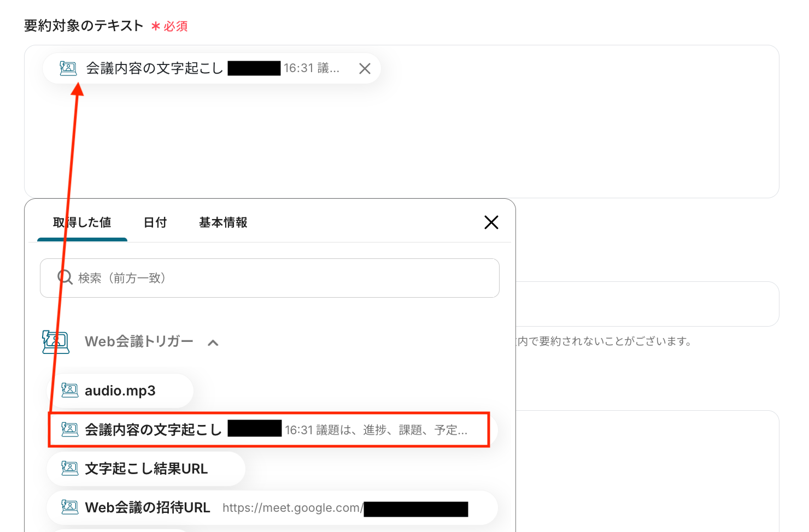The image size is (809, 532).
Task: Insert the audio.mp3 value
Action: (121, 391)
